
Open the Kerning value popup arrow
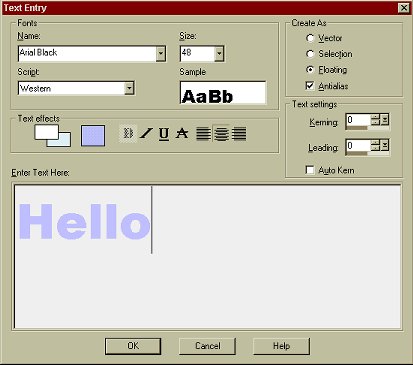click(385, 120)
